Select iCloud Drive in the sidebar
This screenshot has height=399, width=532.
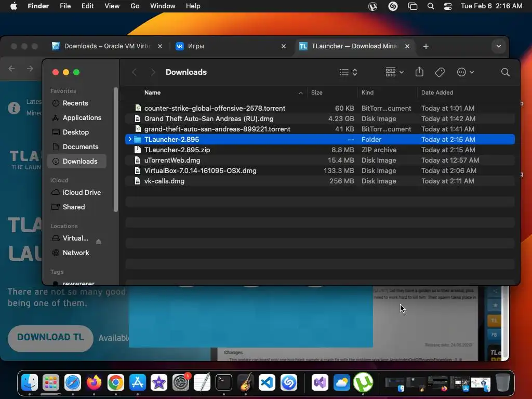(77, 192)
